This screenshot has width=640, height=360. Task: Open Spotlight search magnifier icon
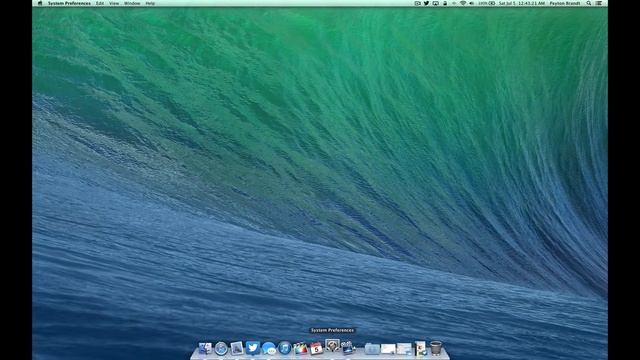(x=589, y=3)
